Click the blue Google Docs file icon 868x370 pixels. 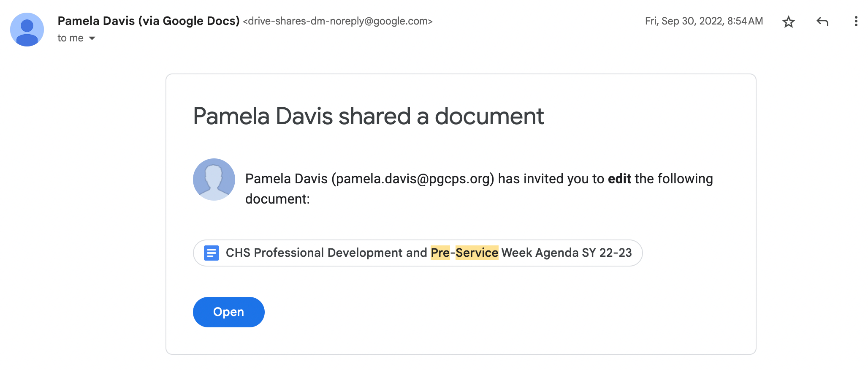coord(211,253)
